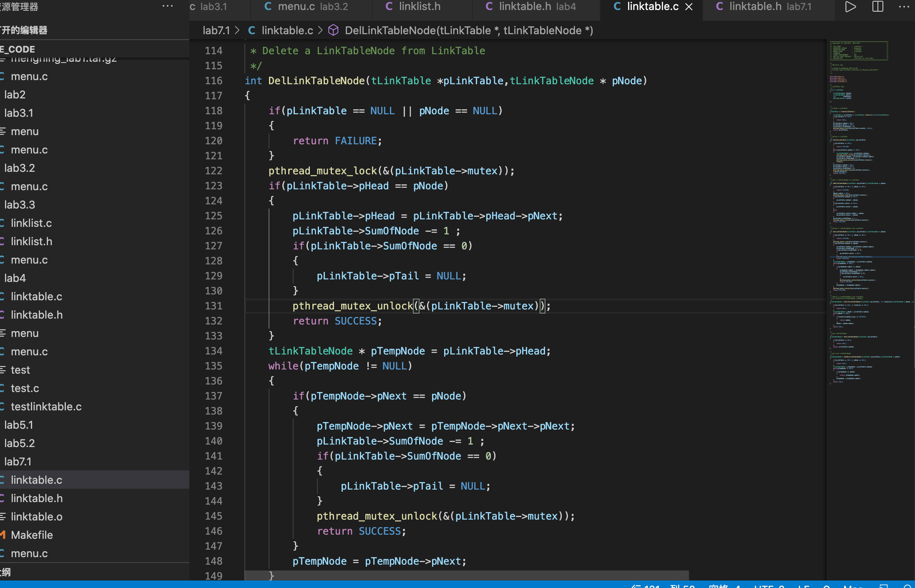Collapse the lab4 folder in explorer
Viewport: 915px width, 588px height.
point(15,278)
